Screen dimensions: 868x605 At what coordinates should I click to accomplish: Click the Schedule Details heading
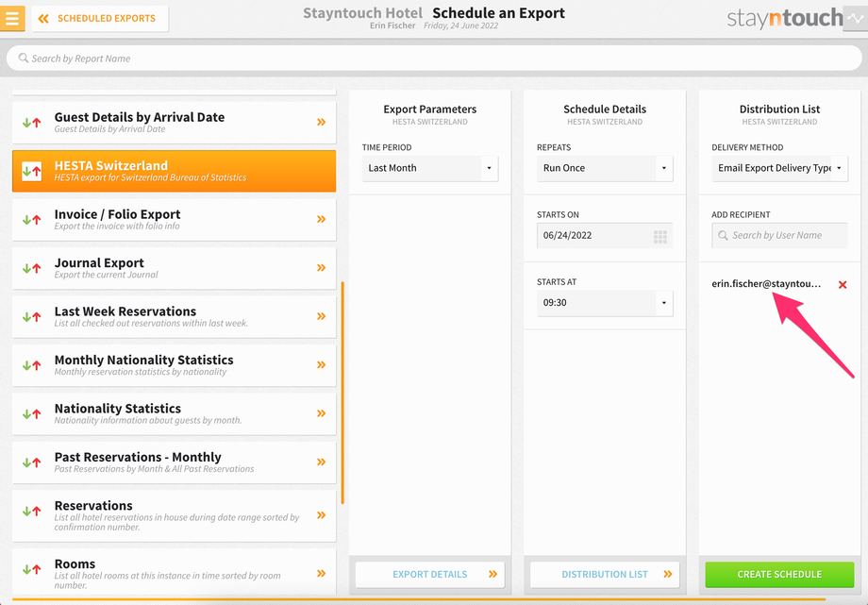click(605, 109)
